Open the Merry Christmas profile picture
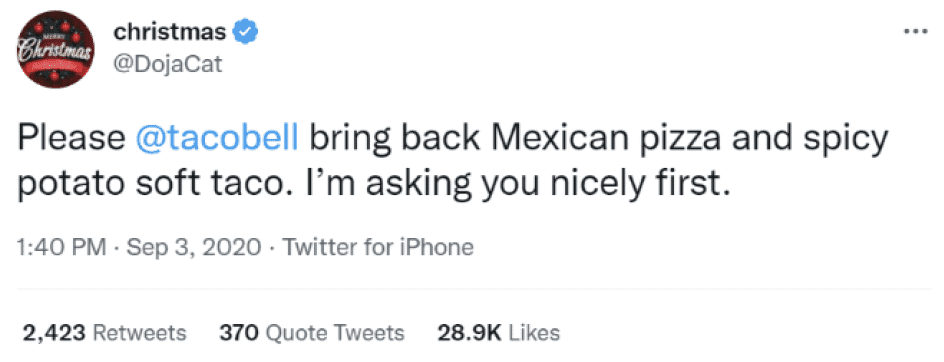 56,49
